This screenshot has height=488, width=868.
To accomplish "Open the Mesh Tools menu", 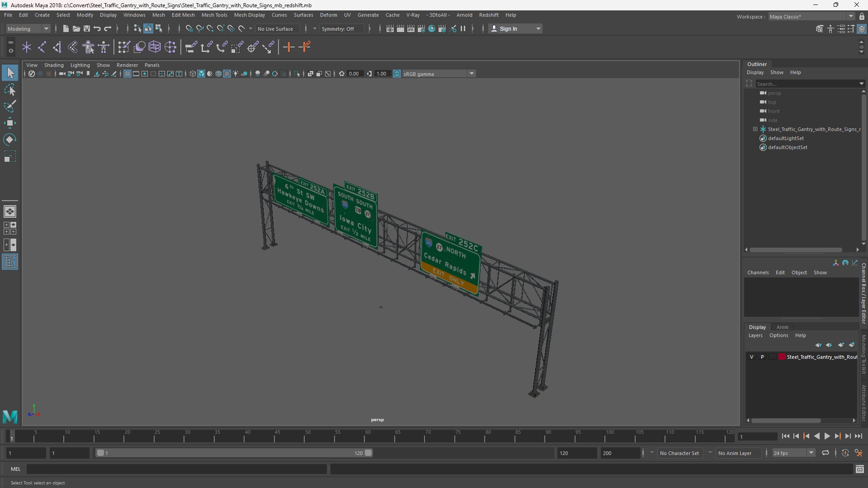I will pyautogui.click(x=214, y=15).
